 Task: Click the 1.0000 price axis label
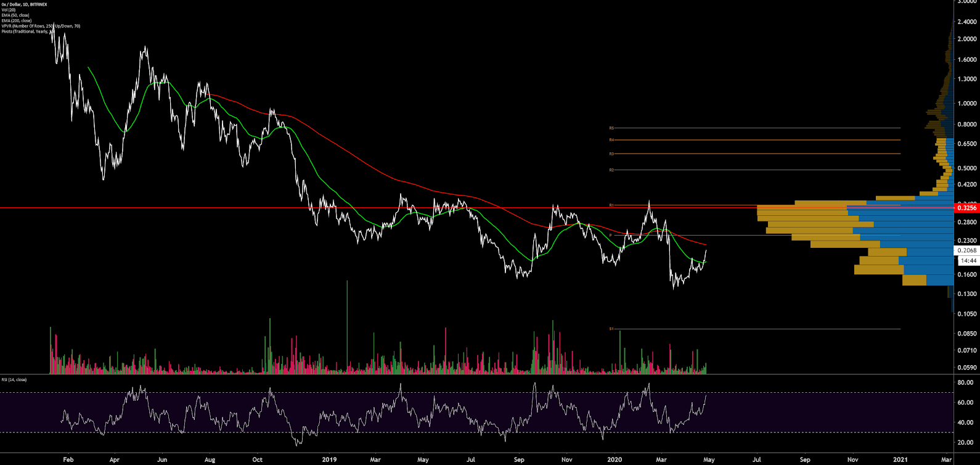pyautogui.click(x=967, y=104)
